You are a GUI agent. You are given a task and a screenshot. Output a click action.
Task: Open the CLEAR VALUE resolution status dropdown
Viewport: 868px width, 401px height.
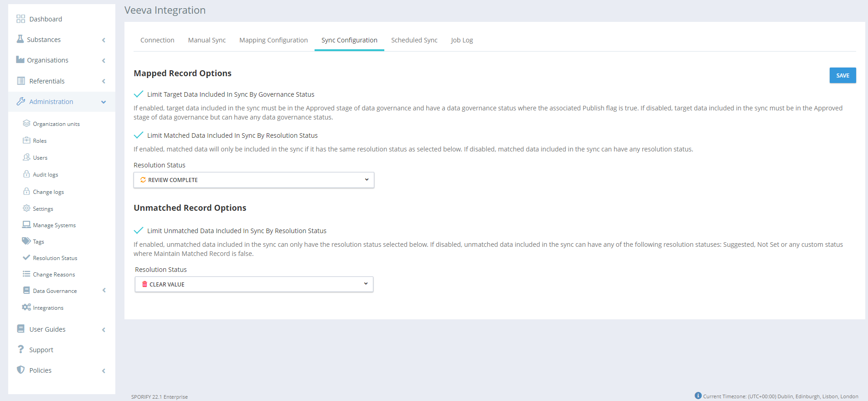point(253,284)
